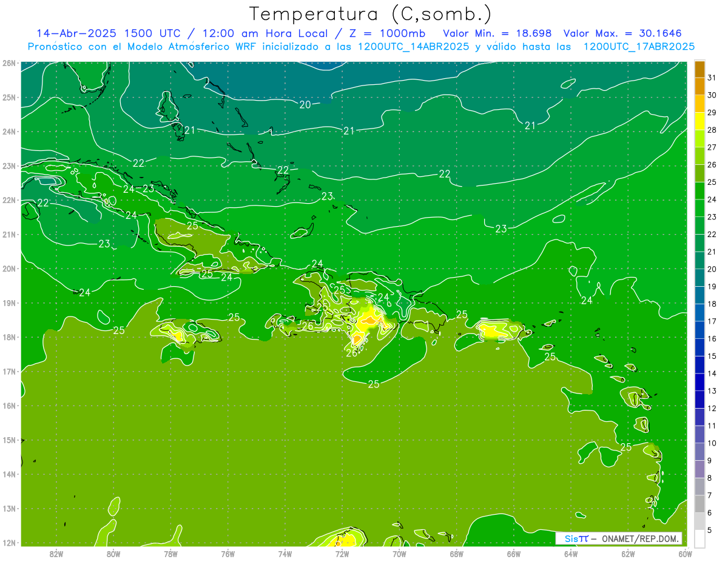The width and height of the screenshot is (728, 562).
Task: Click the latitude axis label "22N"
Action: click(9, 200)
